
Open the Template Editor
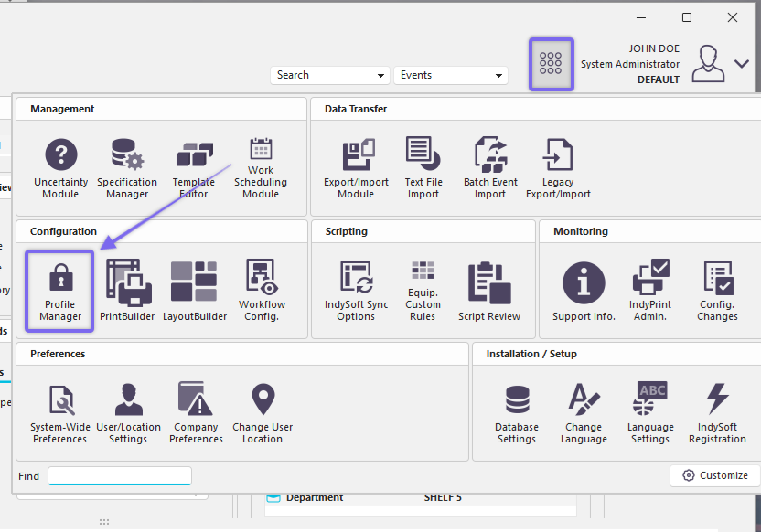pyautogui.click(x=194, y=167)
